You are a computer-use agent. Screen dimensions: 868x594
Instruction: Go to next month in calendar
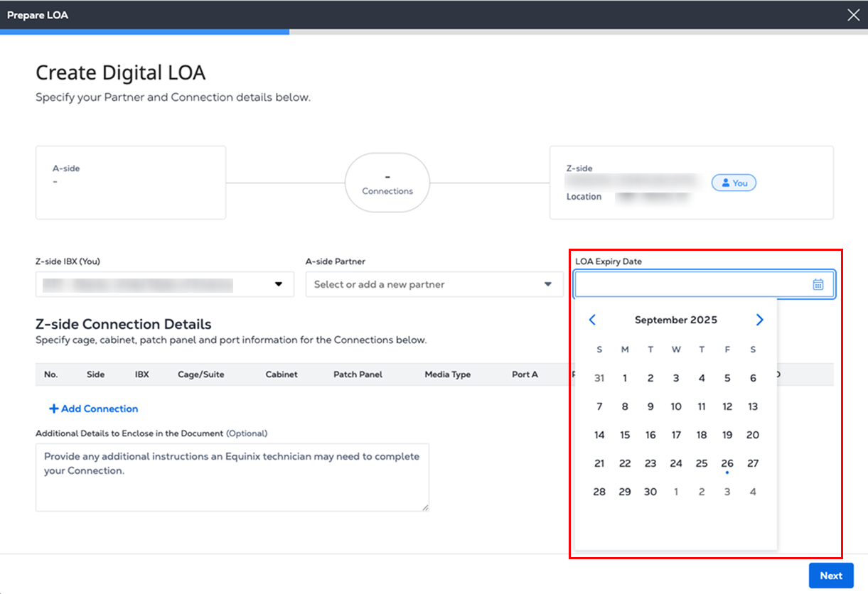(x=759, y=320)
